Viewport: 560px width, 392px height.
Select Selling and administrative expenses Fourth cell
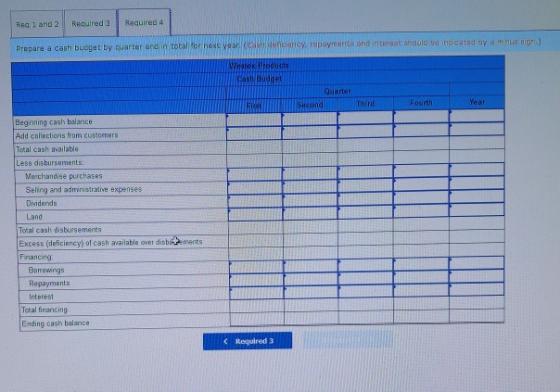click(x=421, y=184)
